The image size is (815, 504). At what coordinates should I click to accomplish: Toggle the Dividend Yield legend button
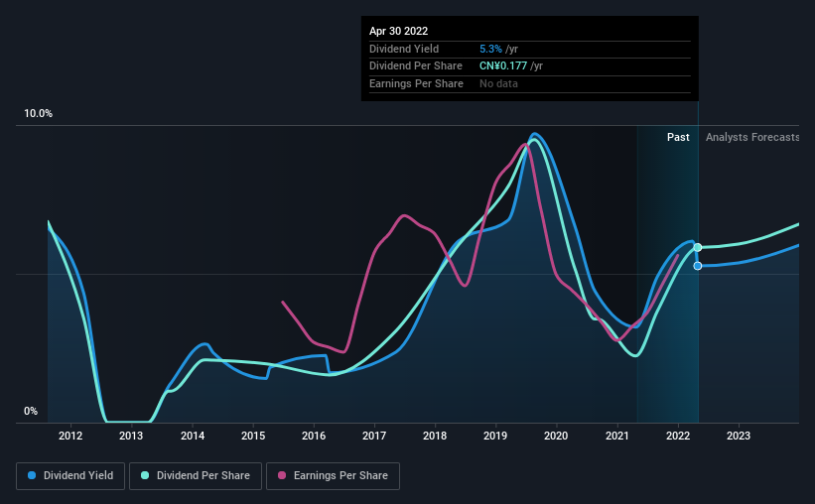point(70,476)
